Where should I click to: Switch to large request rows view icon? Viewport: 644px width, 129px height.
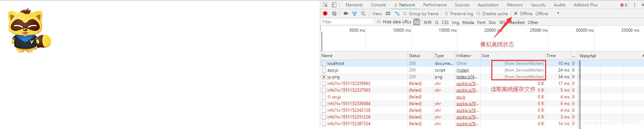click(x=388, y=13)
